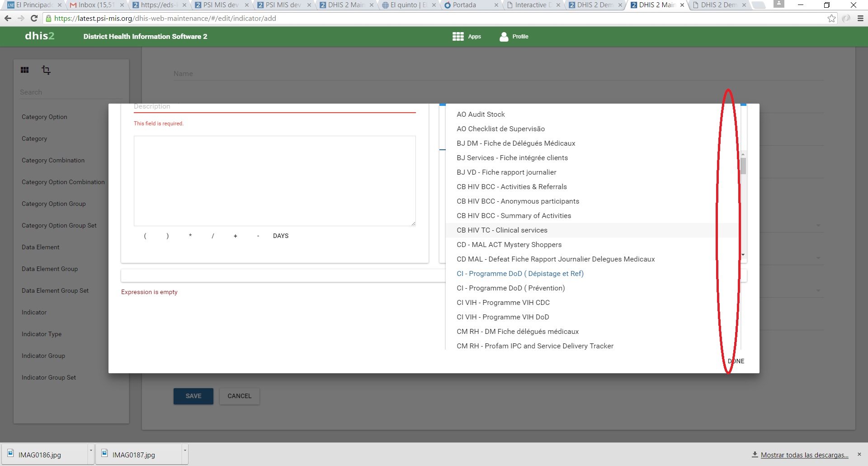Select CI - Programme DoD (Prévention) option
Screen dimensions: 868x466
point(510,288)
